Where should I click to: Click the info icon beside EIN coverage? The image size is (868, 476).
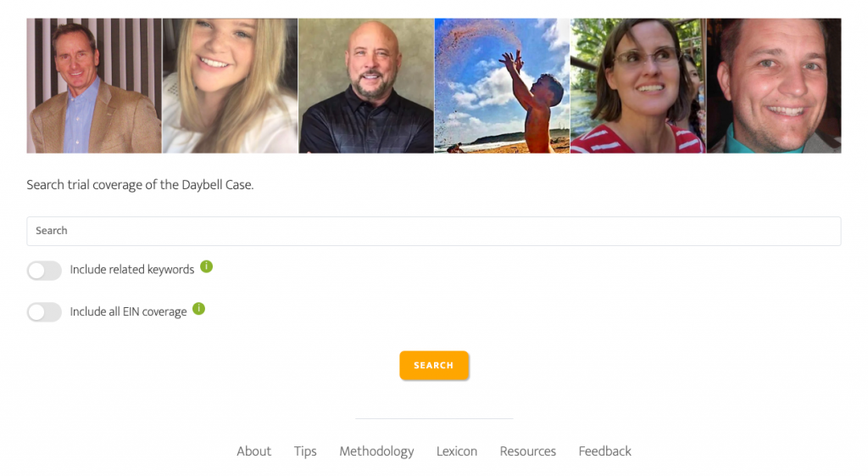[x=198, y=309]
